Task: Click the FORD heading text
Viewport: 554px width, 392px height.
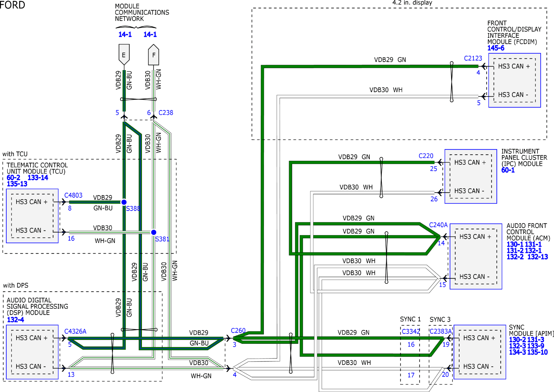Action: tap(12, 5)
